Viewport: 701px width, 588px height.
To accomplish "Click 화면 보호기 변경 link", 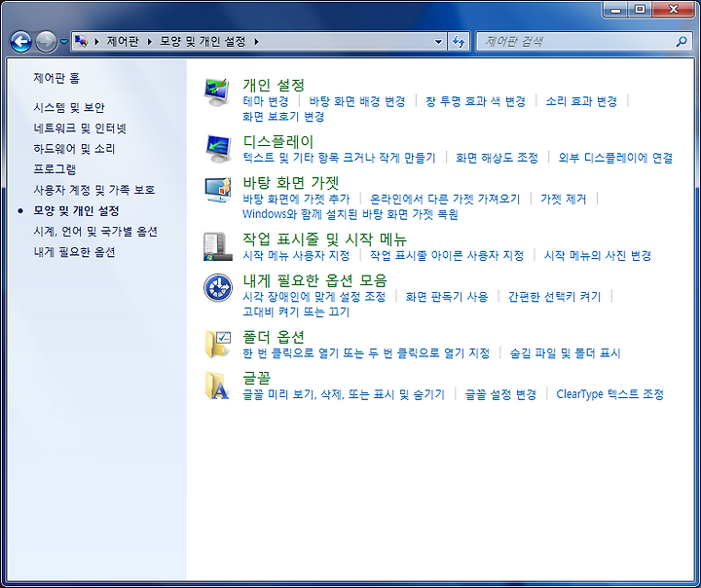I will point(283,117).
